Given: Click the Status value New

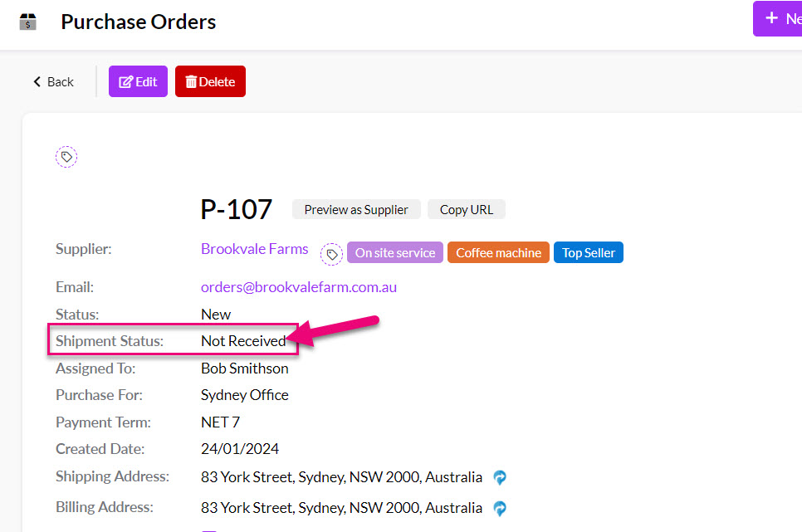Looking at the screenshot, I should coord(216,314).
